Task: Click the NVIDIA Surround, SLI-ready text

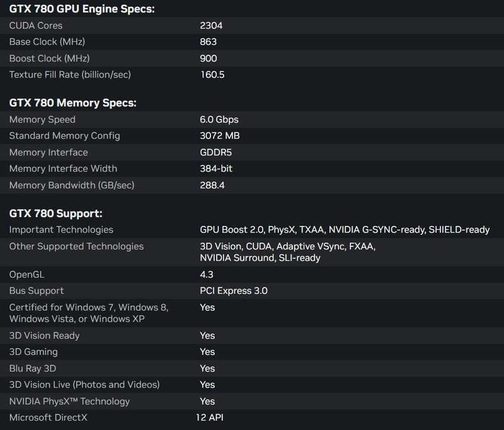Action: pyautogui.click(x=260, y=258)
